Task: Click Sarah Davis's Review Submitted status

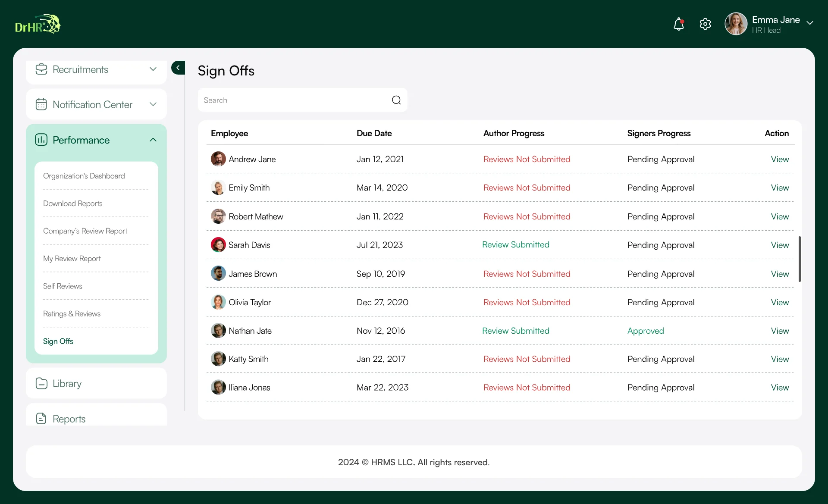Action: pos(516,244)
